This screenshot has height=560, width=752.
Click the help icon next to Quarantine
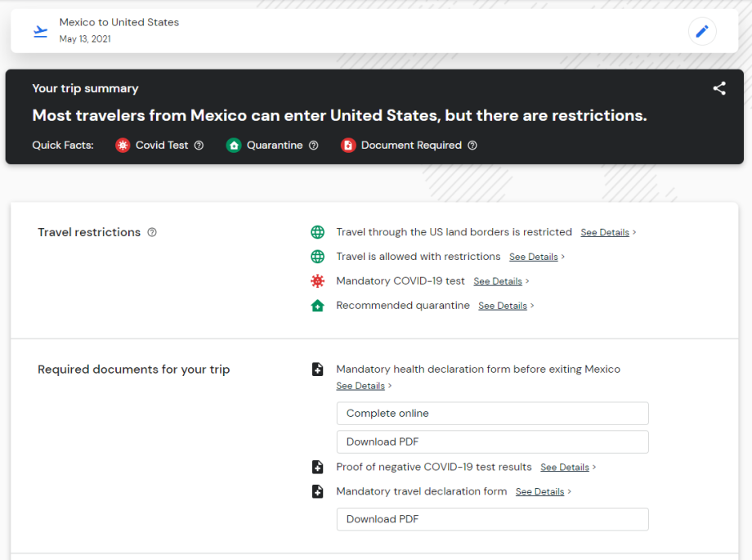(314, 146)
